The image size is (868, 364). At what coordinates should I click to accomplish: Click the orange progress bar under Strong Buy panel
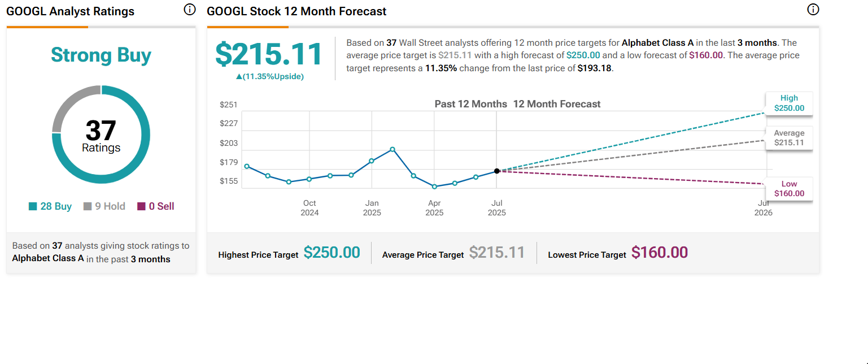[x=46, y=27]
